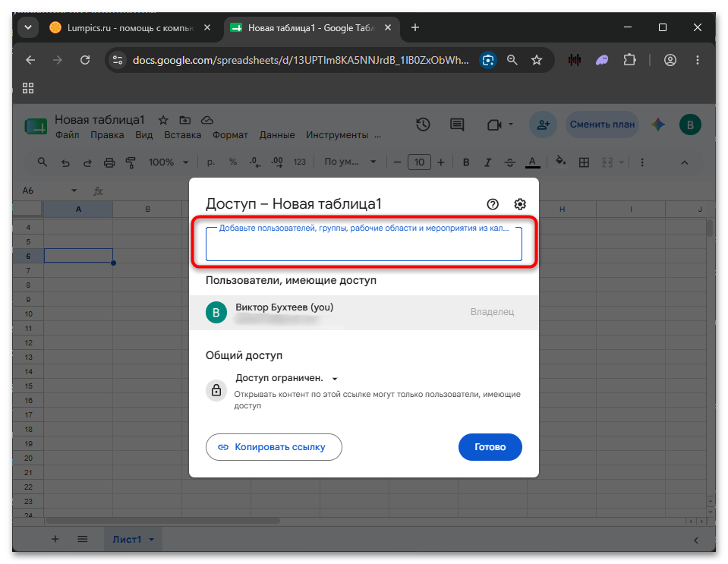Click the move to folder icon
This screenshot has width=728, height=564.
tap(184, 120)
